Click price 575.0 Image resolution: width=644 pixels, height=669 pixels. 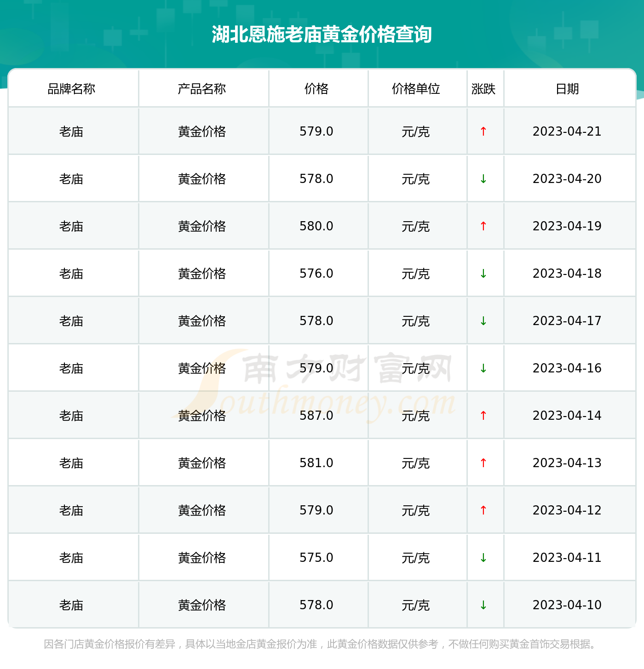coord(316,558)
